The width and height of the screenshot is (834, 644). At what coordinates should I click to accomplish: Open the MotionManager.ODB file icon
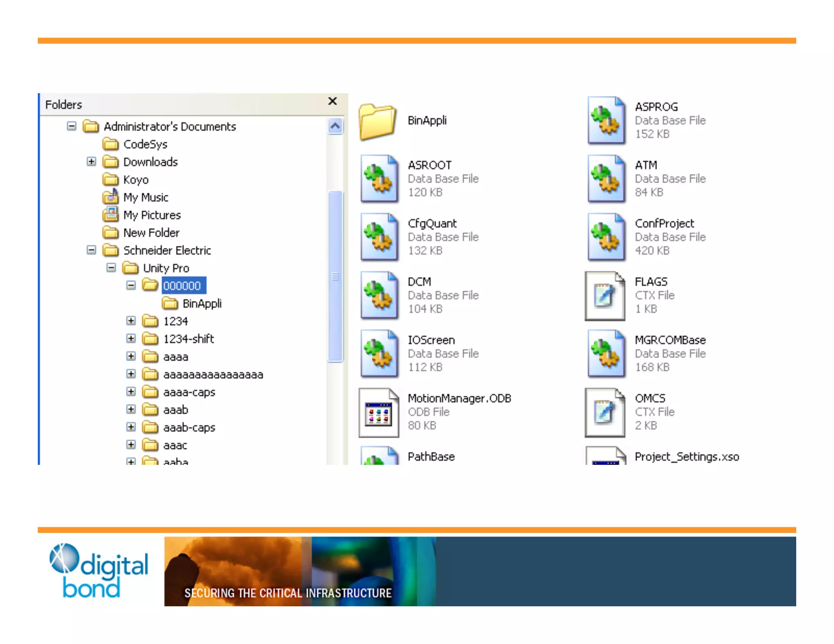tap(379, 412)
